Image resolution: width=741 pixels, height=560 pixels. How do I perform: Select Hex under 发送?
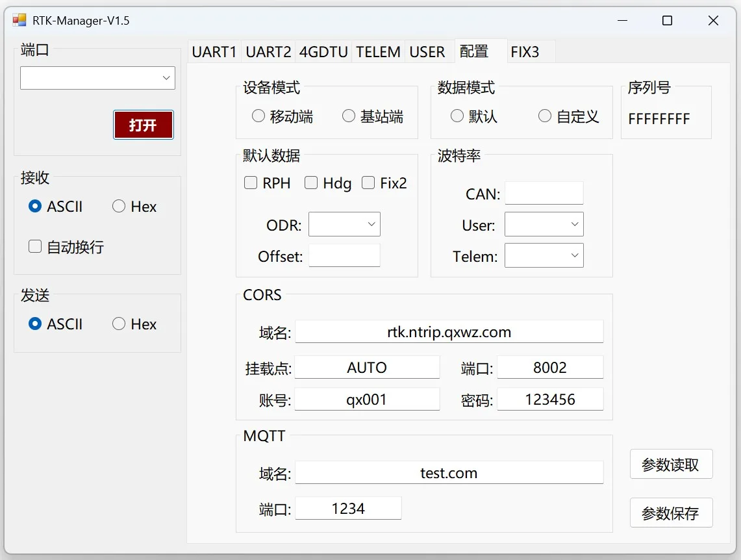134,324
